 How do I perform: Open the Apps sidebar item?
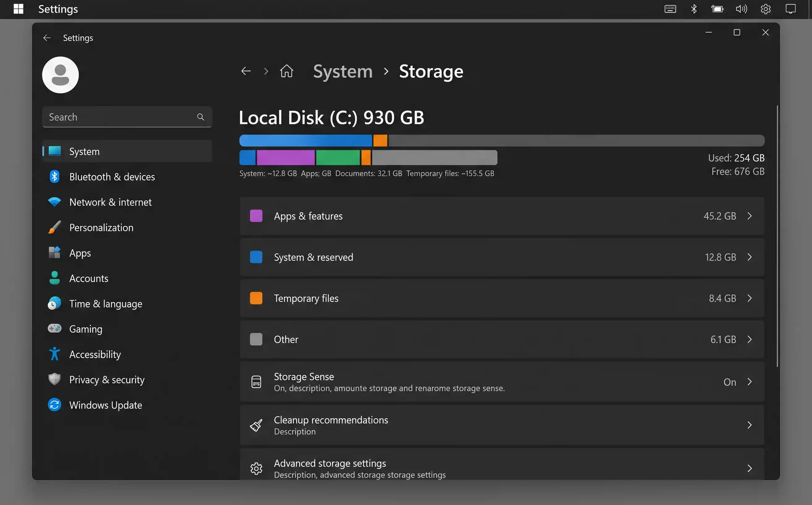pos(127,253)
